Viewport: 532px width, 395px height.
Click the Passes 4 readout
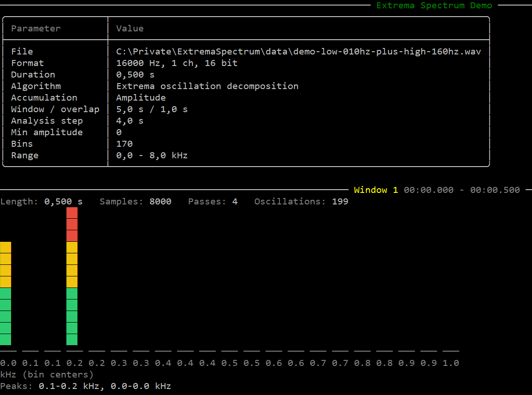coord(213,201)
